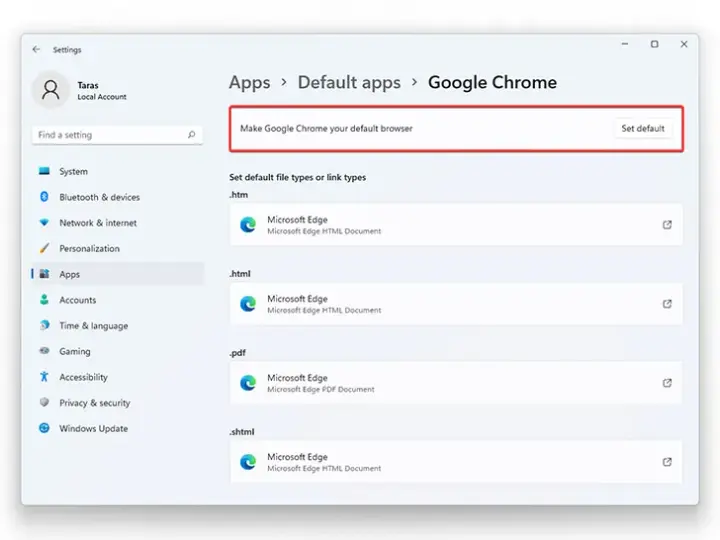Click Microsoft Edge name in .shtml row
This screenshot has width=720, height=540.
pos(297,456)
